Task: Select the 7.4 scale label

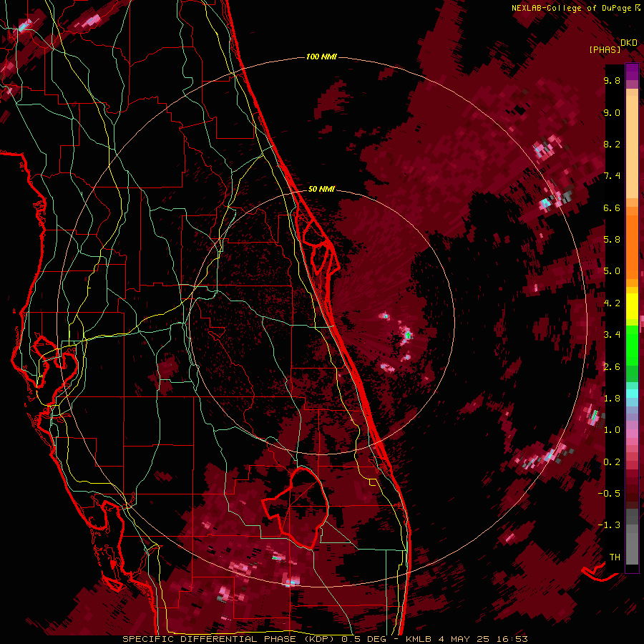Action: point(612,176)
